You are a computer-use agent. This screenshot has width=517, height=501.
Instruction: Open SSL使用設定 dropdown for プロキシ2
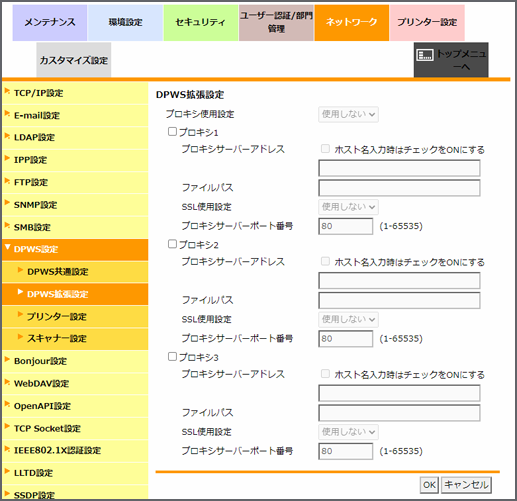[x=348, y=319]
